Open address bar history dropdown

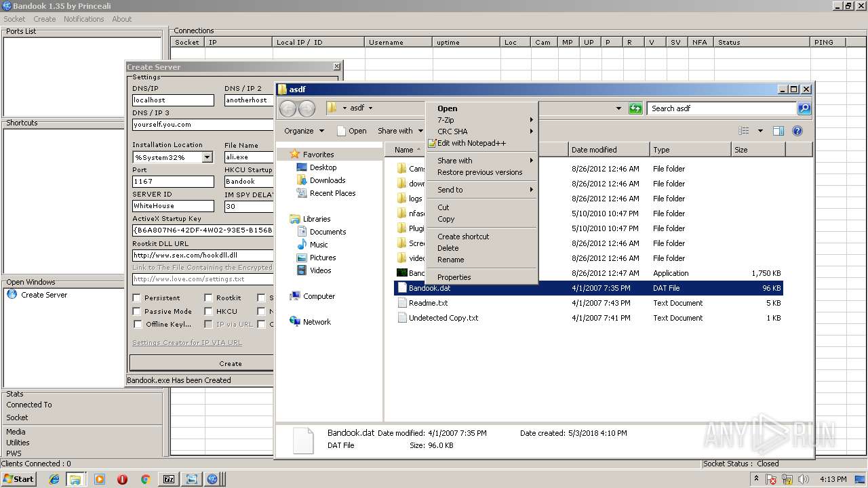pos(618,108)
